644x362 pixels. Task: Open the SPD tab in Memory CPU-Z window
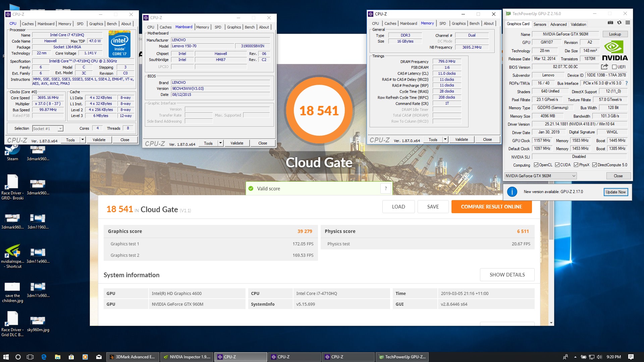tap(442, 23)
